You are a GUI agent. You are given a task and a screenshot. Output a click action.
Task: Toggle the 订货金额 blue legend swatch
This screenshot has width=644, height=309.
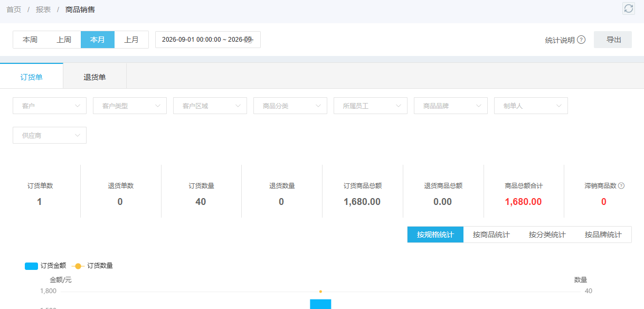pyautogui.click(x=31, y=266)
